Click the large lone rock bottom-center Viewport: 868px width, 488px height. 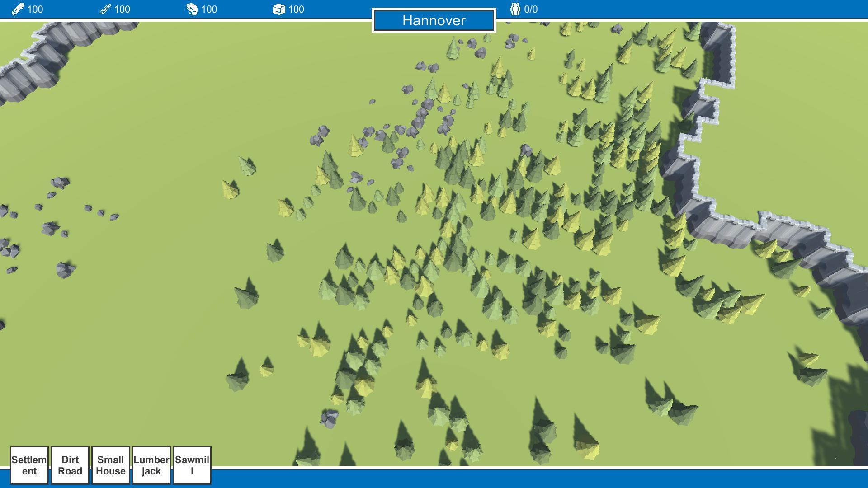pos(329,418)
